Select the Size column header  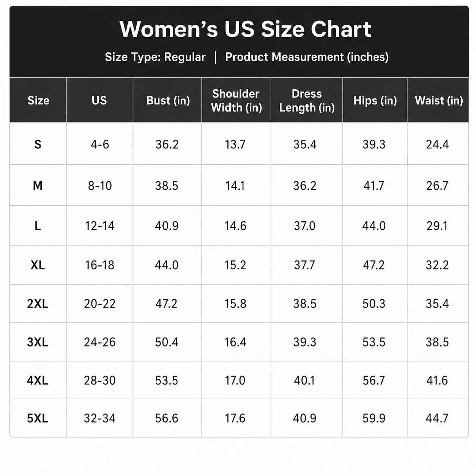tap(38, 100)
